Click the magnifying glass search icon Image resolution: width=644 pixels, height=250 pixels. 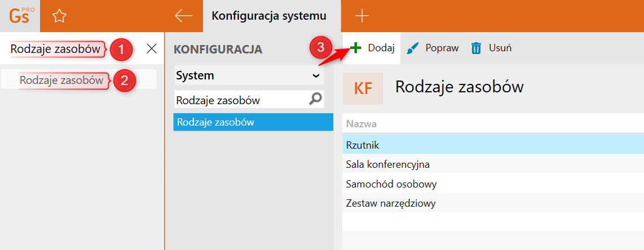click(x=316, y=100)
